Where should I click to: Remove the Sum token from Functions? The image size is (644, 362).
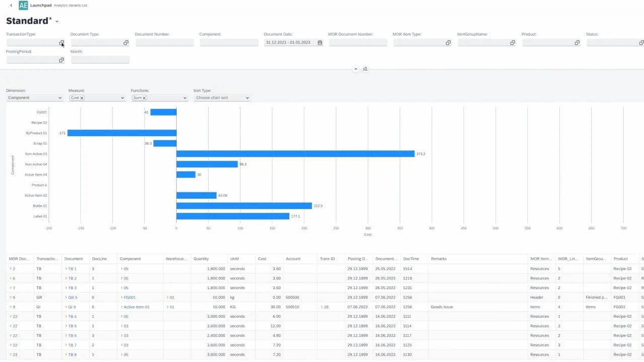coord(144,98)
